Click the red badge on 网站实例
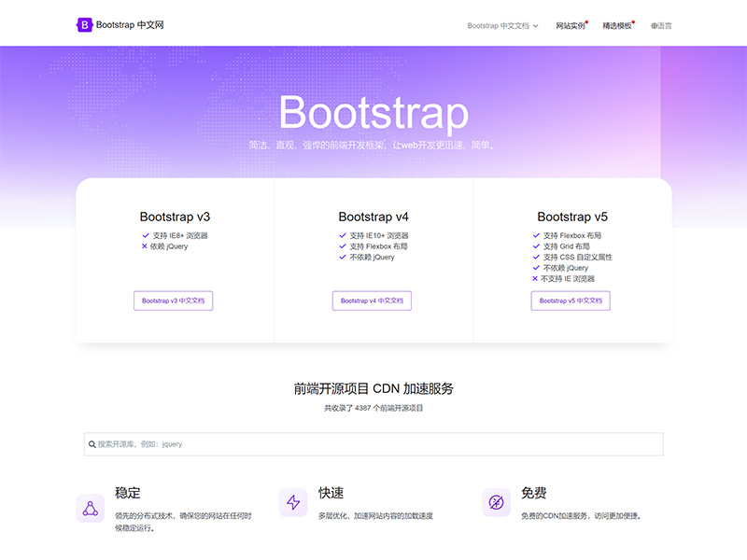Image resolution: width=747 pixels, height=560 pixels. click(587, 20)
